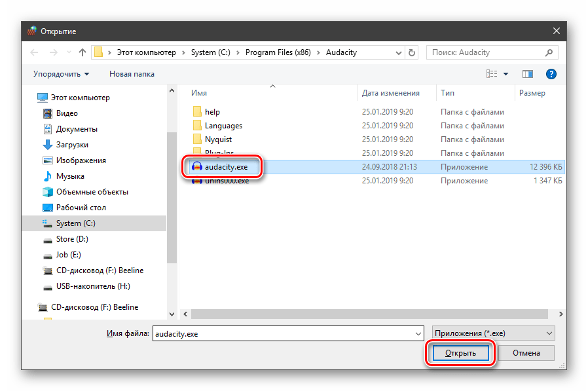The width and height of the screenshot is (588, 391).
Task: Select System (C:) in the navigation tree
Action: (75, 223)
